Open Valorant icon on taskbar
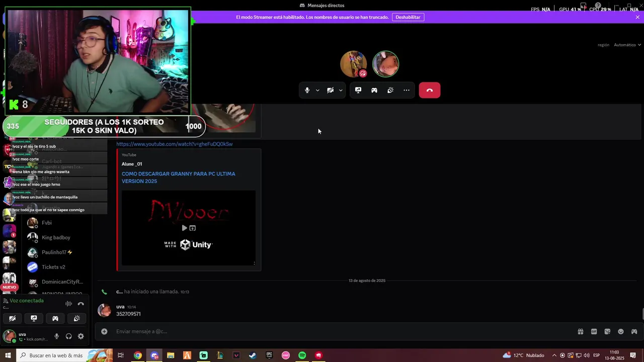The height and width of the screenshot is (362, 644). (236, 355)
